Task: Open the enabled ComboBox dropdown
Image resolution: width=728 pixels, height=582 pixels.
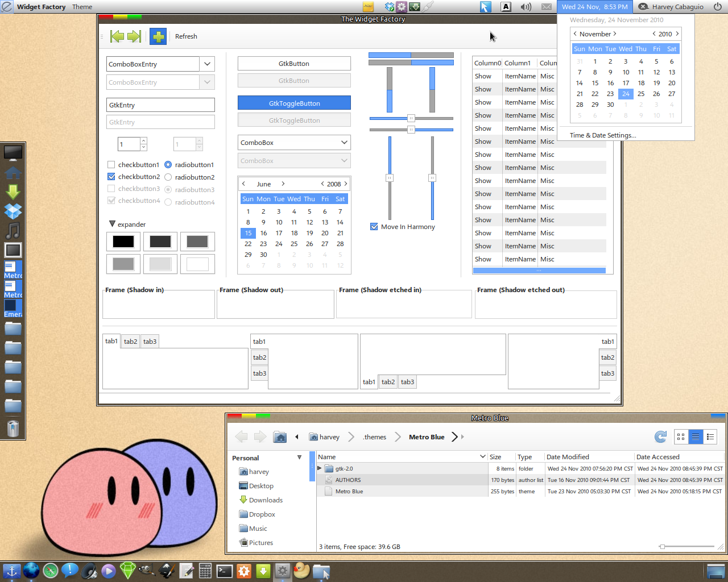Action: 294,143
